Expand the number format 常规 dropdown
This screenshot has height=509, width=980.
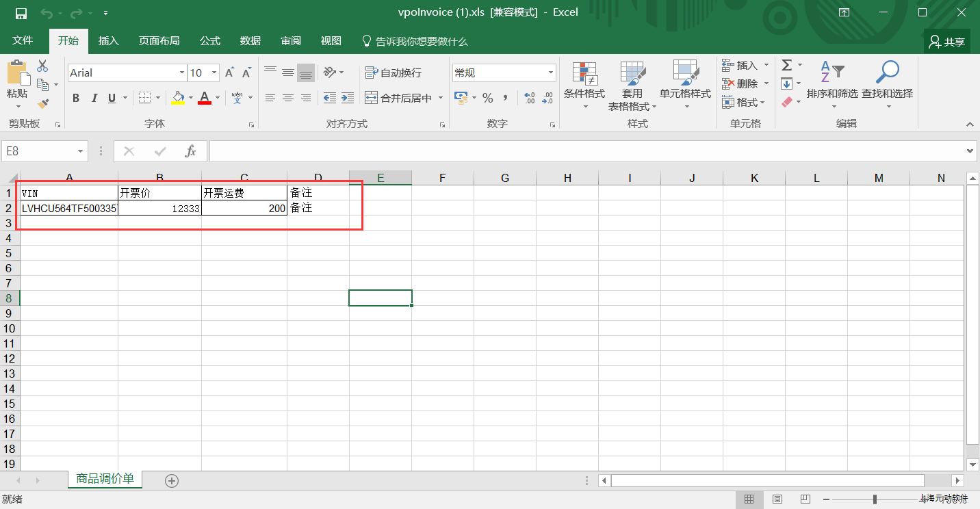point(550,73)
